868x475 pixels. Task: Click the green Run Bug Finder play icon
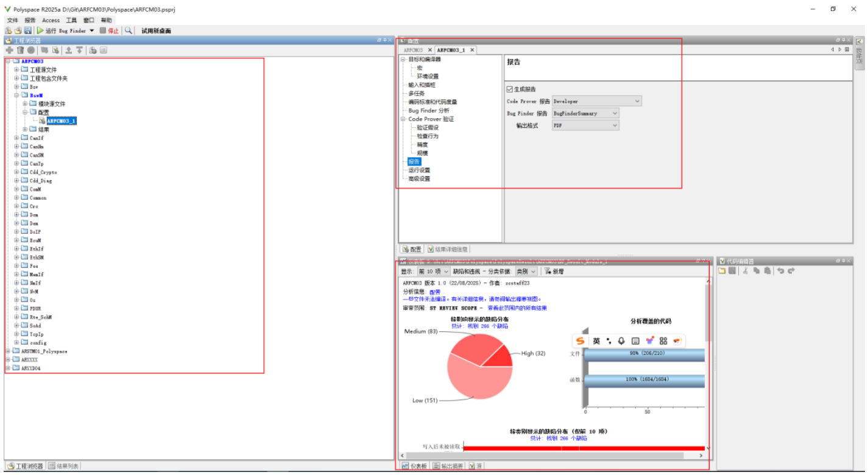point(40,30)
